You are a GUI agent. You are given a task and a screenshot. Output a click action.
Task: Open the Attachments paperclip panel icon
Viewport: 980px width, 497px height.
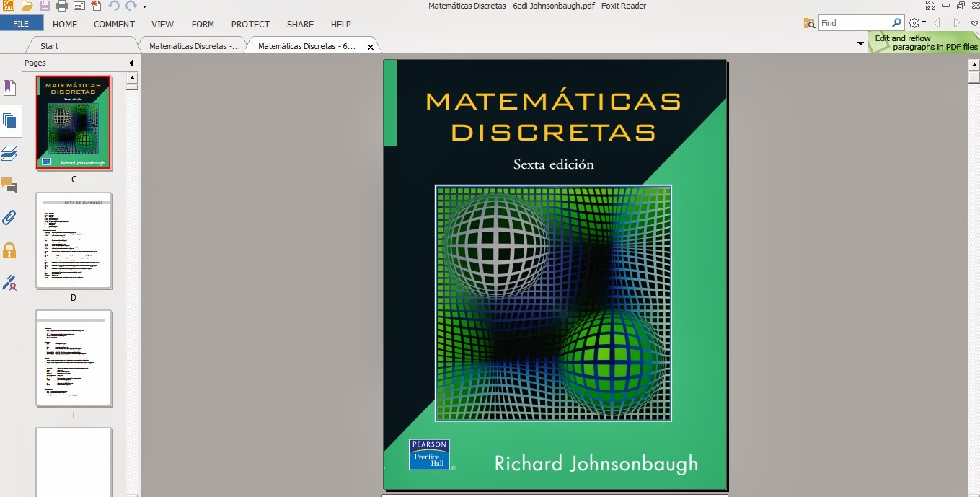[x=9, y=217]
